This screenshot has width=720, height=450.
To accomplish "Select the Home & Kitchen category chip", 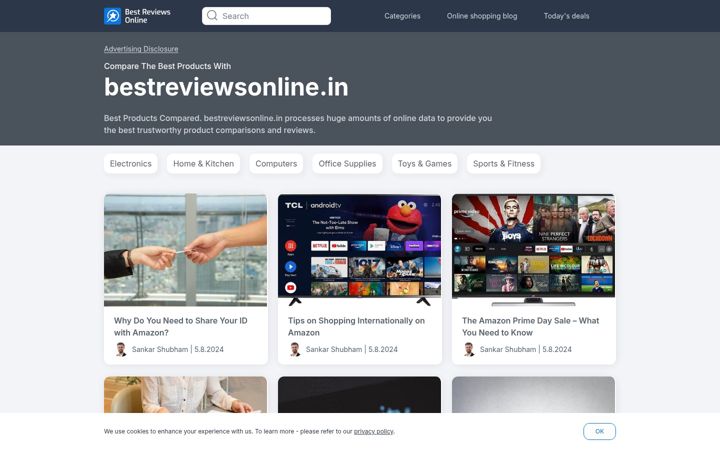I will [x=203, y=163].
